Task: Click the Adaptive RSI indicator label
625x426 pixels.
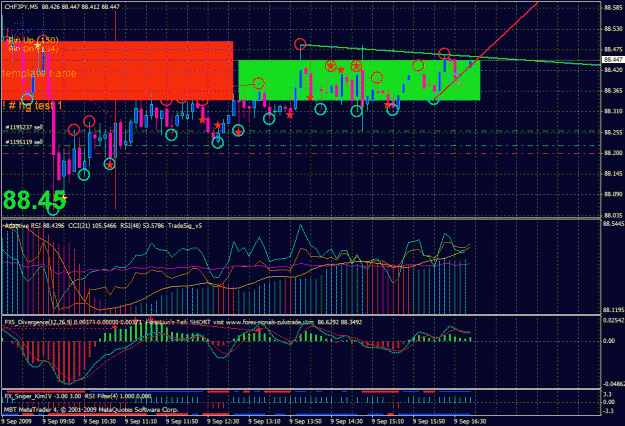Action: pos(33,226)
